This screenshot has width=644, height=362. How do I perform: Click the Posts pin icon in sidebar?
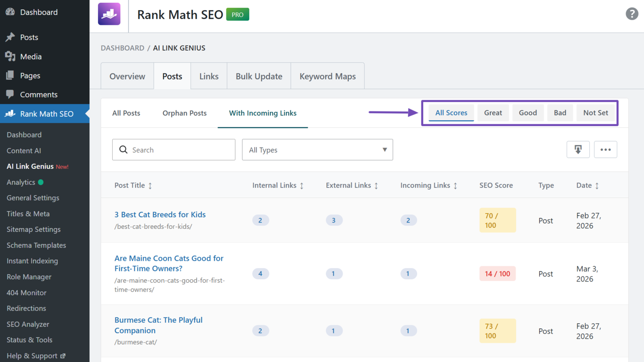(10, 37)
